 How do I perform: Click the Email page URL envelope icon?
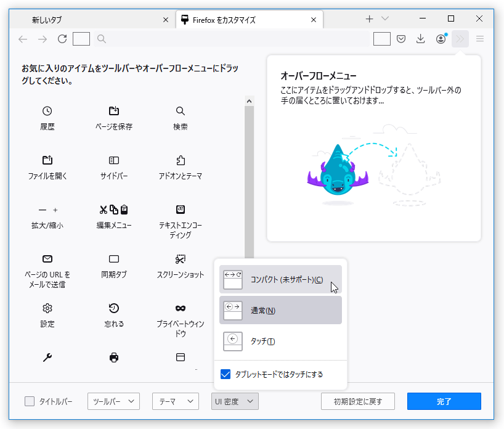(x=47, y=259)
